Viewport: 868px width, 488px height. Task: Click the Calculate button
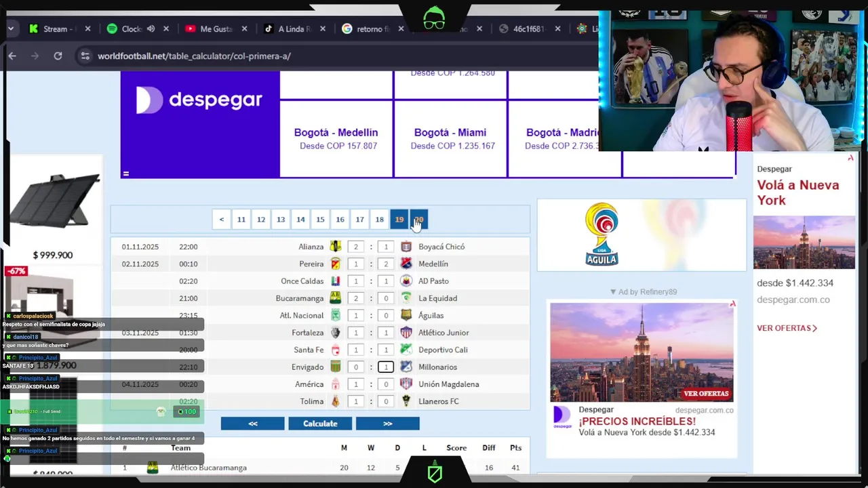pos(320,424)
